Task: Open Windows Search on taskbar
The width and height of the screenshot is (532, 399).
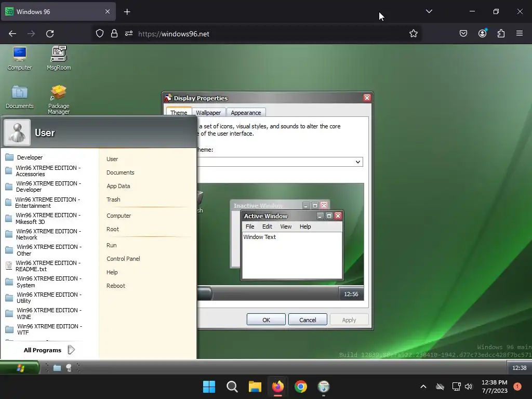Action: coord(232,387)
